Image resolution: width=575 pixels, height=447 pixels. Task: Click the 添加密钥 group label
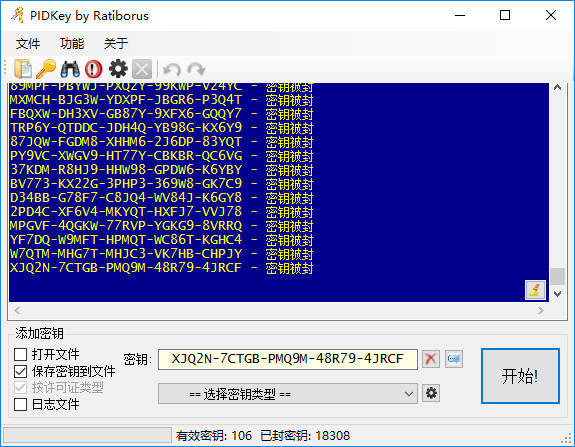point(39,333)
